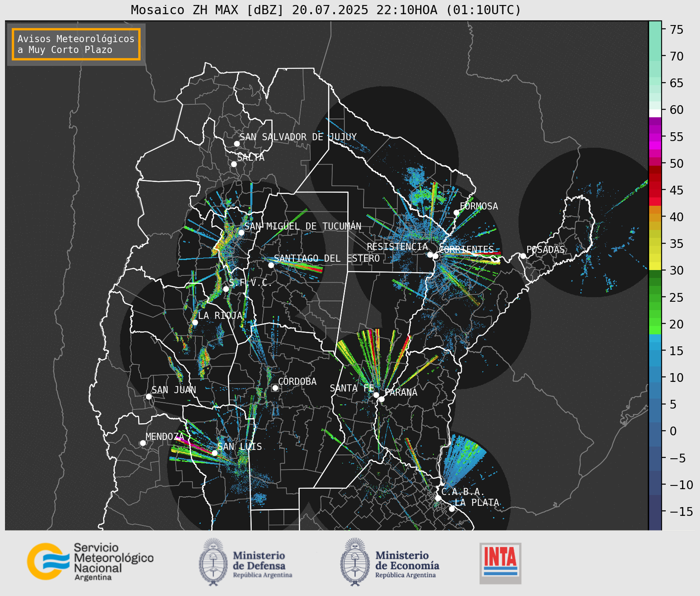Select the Resistencia city marker
The height and width of the screenshot is (596, 700).
430,255
